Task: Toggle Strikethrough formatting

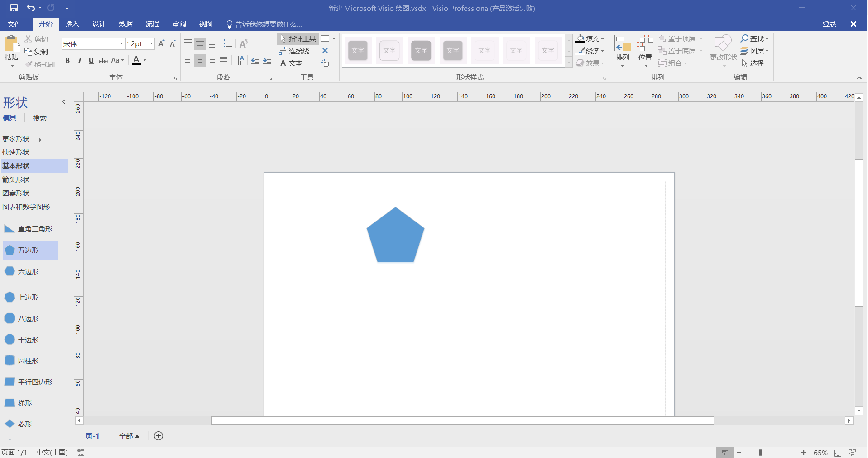Action: [103, 60]
